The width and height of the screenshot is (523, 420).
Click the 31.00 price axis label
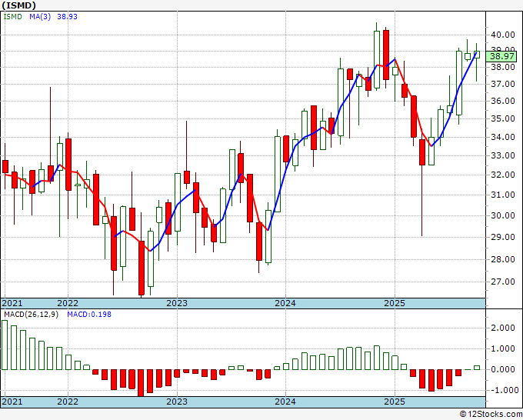click(x=503, y=195)
